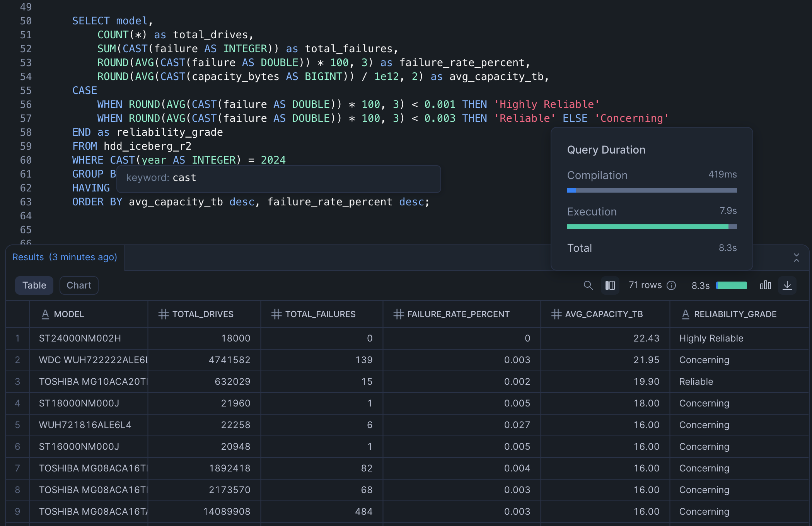Click the info icon beside 71 rows

tap(672, 285)
